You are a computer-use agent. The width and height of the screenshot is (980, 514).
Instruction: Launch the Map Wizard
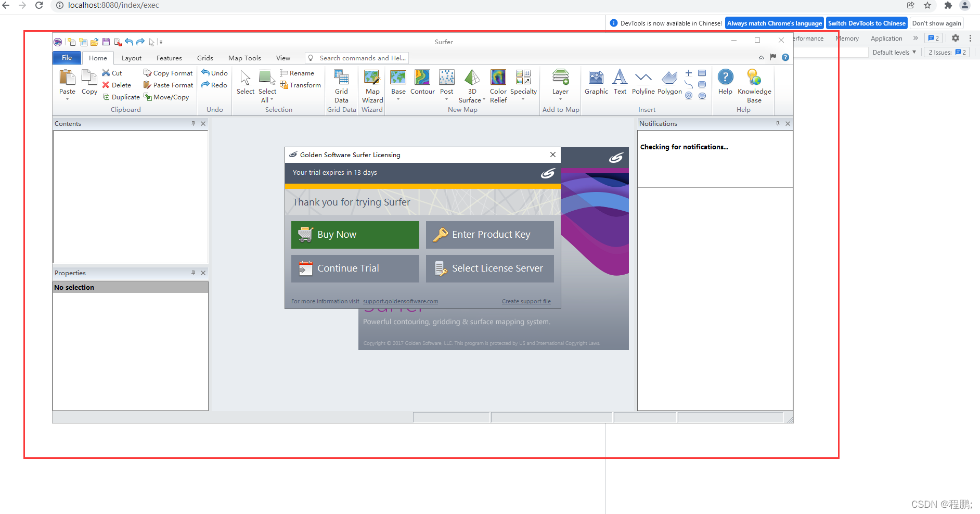(x=372, y=86)
